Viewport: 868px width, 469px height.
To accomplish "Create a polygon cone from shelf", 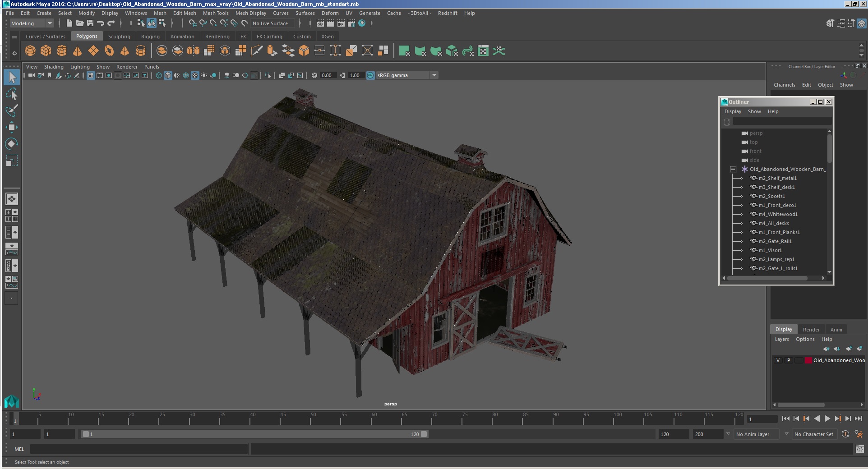I will coord(78,51).
